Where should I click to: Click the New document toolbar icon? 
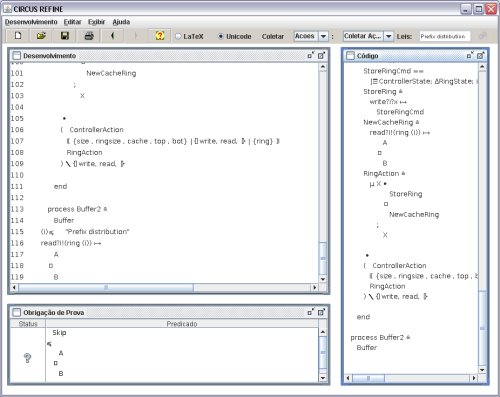click(18, 36)
